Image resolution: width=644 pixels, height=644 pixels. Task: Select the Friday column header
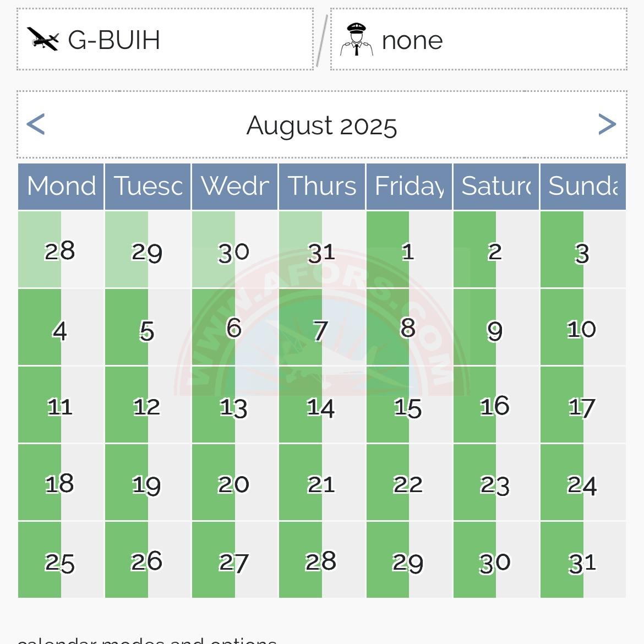point(409,186)
